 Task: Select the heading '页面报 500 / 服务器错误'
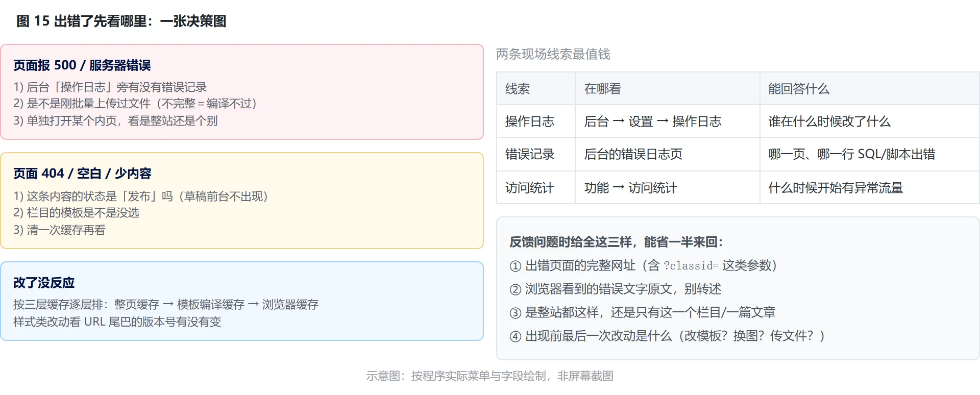(82, 65)
